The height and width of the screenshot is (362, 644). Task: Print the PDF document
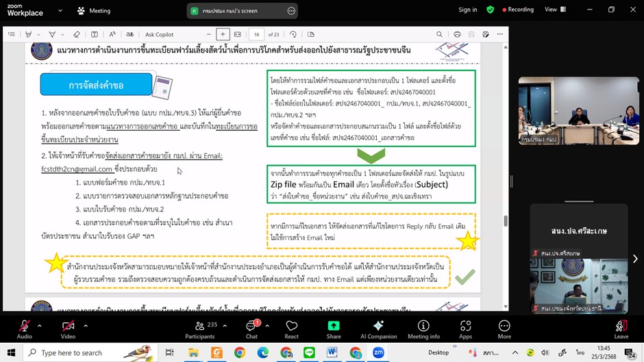457,34
